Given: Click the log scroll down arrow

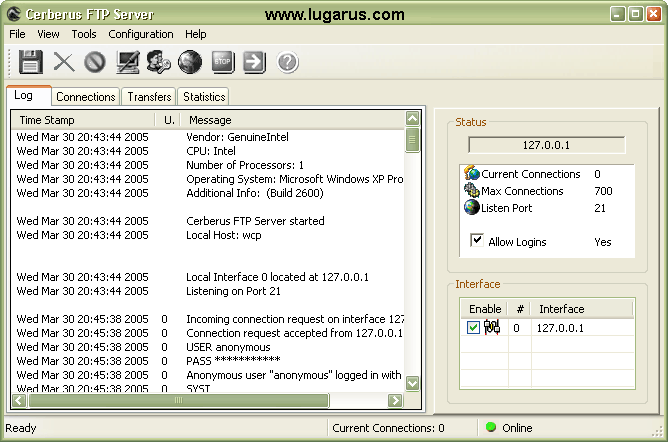Looking at the screenshot, I should 412,383.
